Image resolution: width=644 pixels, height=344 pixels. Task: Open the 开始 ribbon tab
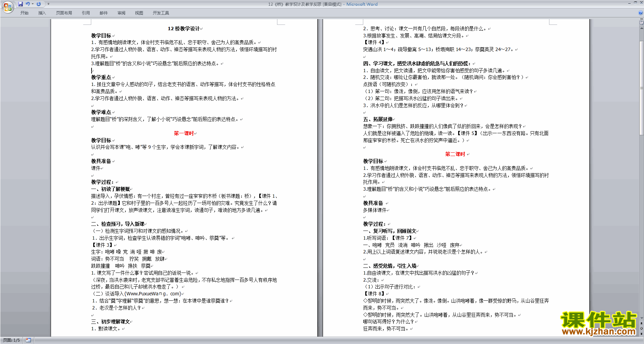point(24,13)
